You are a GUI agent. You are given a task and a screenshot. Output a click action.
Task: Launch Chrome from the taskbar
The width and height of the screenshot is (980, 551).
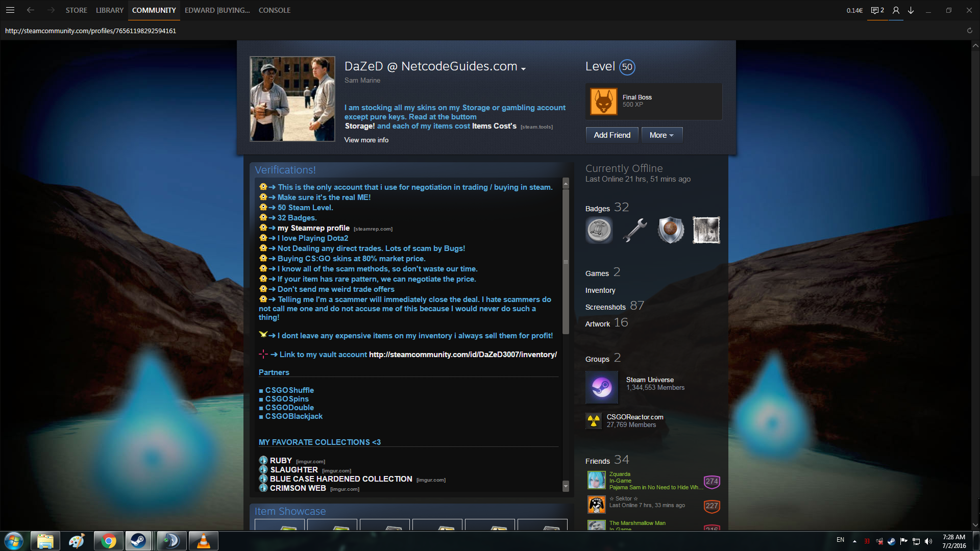(108, 541)
